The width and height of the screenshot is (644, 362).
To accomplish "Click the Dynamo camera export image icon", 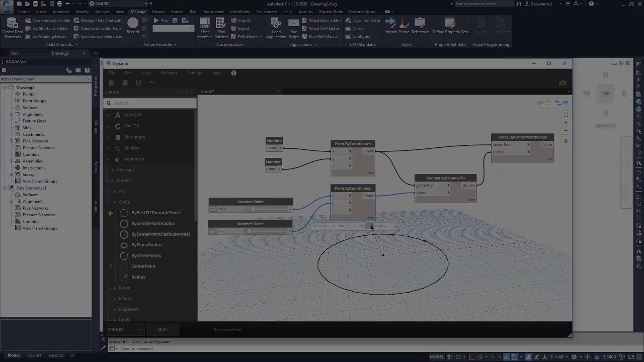I will click(x=562, y=83).
